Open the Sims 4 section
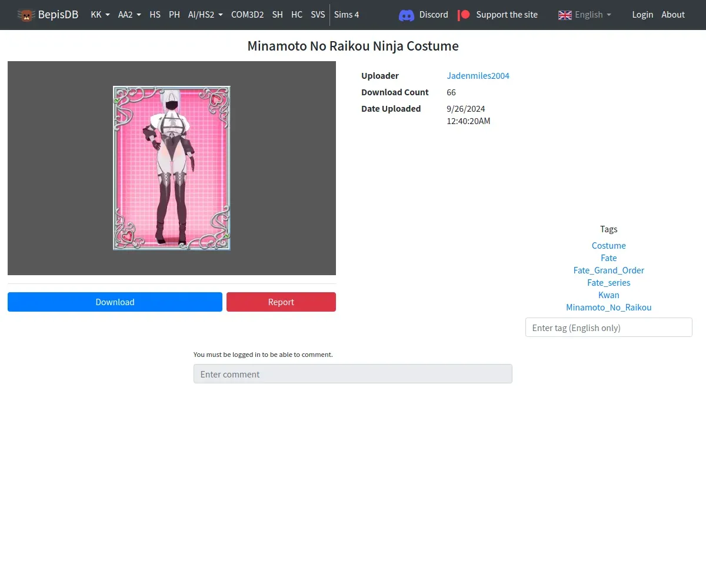This screenshot has width=706, height=588. (x=347, y=15)
